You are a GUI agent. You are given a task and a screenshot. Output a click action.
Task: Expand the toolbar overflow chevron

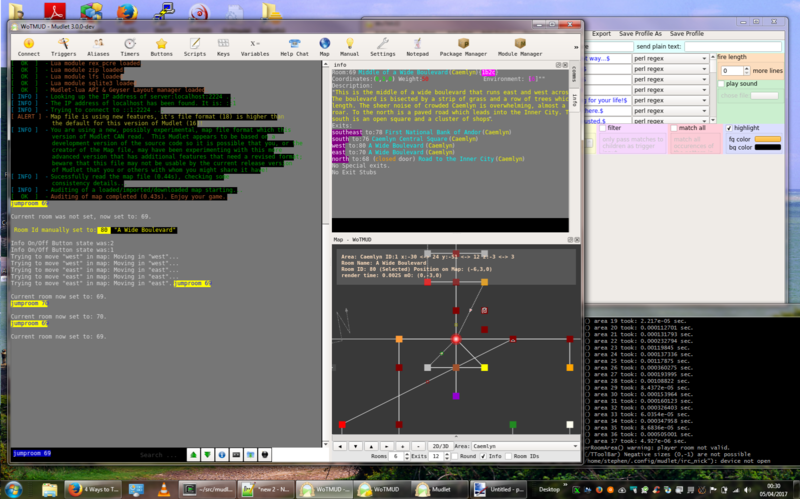[576, 47]
